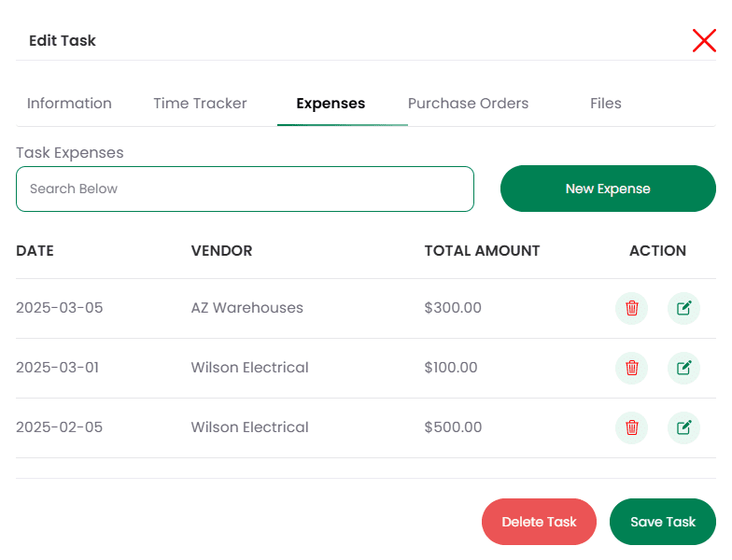This screenshot has height=560, width=732.
Task: Click the VENDOR column header
Action: (222, 250)
